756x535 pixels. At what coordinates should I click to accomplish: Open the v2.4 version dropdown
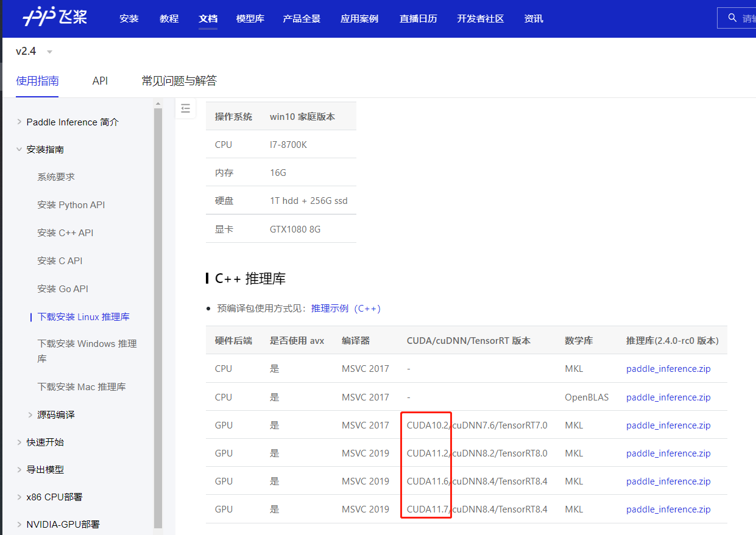(x=34, y=52)
